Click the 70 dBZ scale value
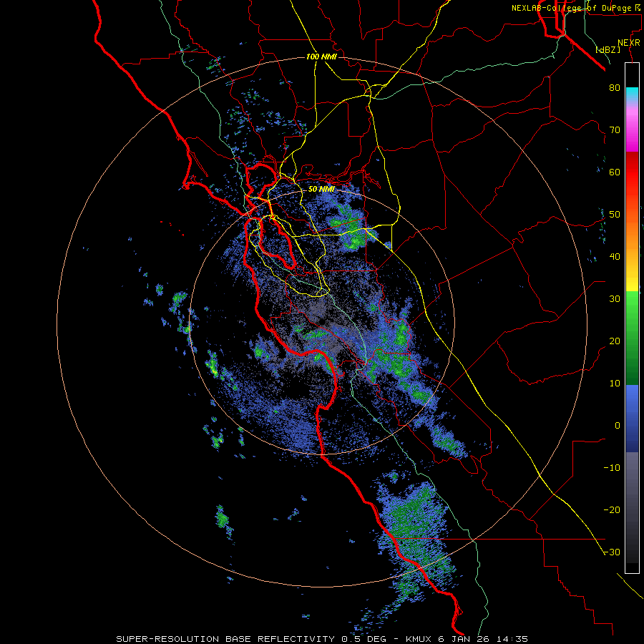Image resolution: width=644 pixels, height=644 pixels. pos(615,130)
